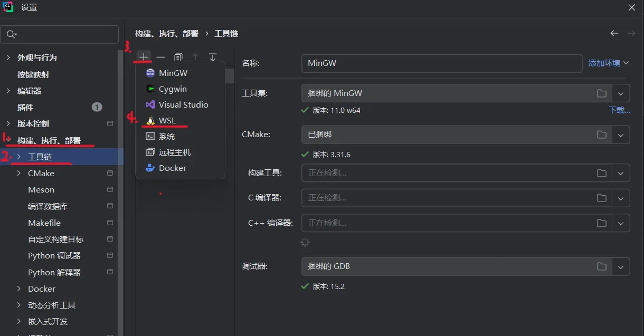
Task: Click the back navigation arrow
Action: 614,33
